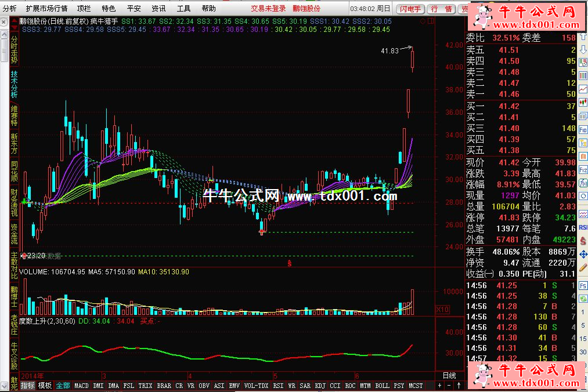Open the 扩展市场行情 menu

(x=46, y=8)
